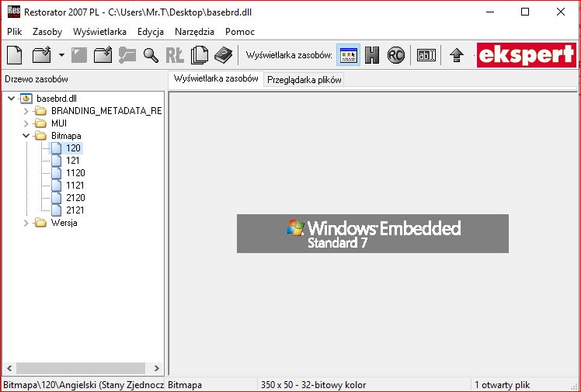
Task: Switch to RC viewer mode icon
Action: 395,55
